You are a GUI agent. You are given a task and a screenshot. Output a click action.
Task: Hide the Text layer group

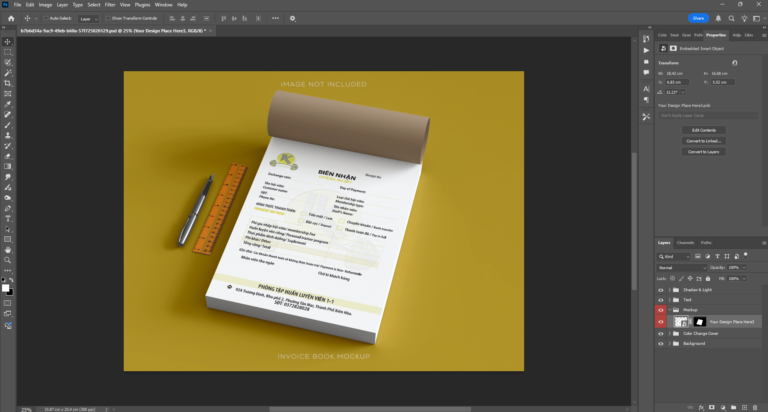pos(660,300)
